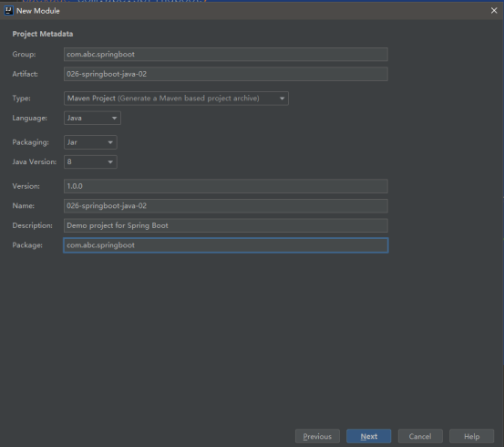Focus the Package text field

226,245
